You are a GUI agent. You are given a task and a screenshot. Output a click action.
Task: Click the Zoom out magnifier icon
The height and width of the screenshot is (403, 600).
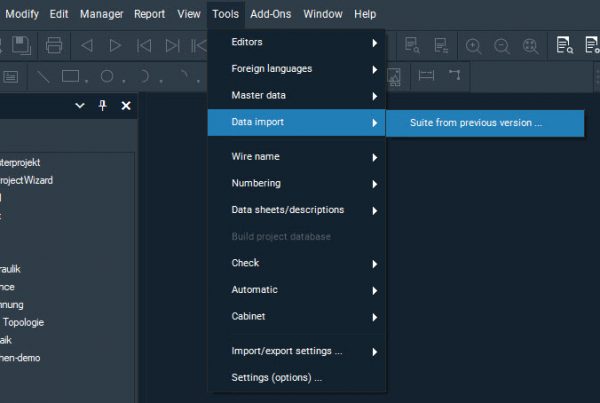point(501,45)
